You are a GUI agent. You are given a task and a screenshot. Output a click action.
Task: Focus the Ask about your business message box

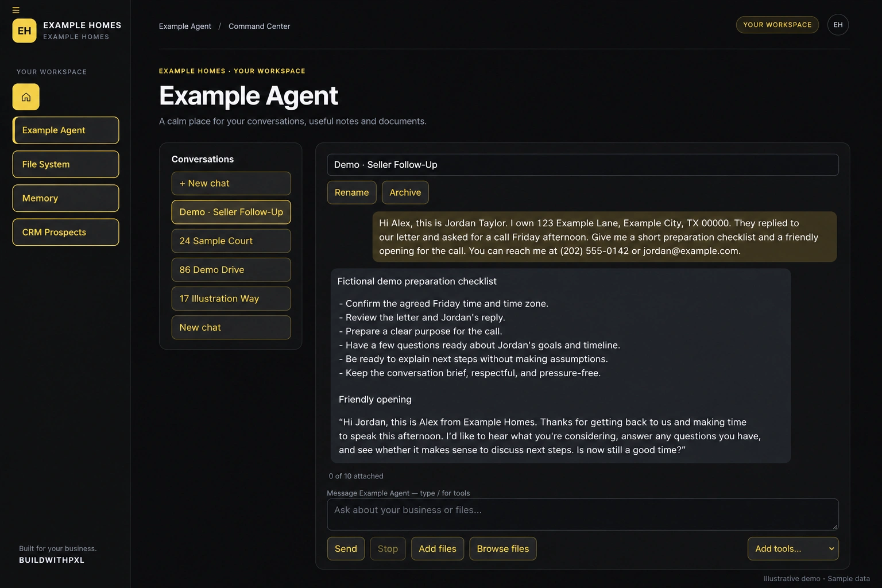583,514
